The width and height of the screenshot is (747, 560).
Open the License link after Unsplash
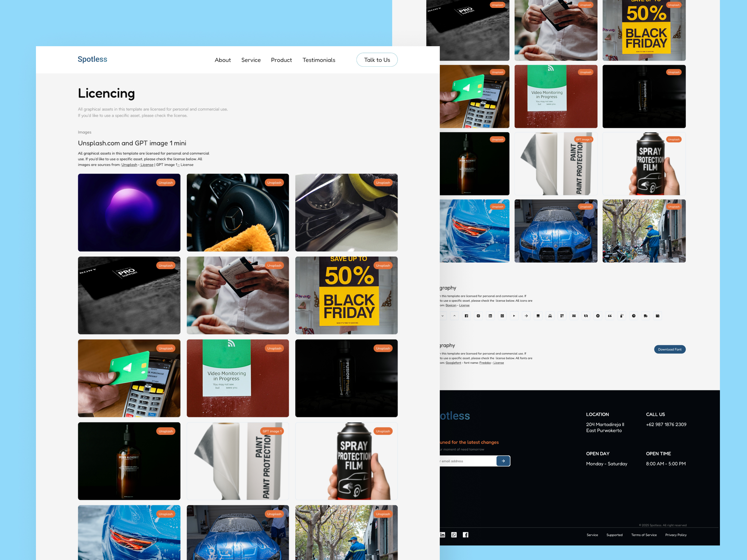(x=147, y=165)
